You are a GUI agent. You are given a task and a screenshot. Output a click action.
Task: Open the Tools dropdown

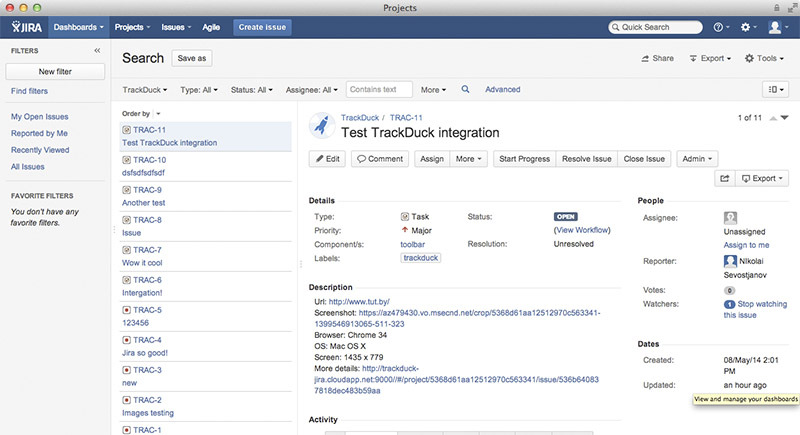(x=764, y=58)
